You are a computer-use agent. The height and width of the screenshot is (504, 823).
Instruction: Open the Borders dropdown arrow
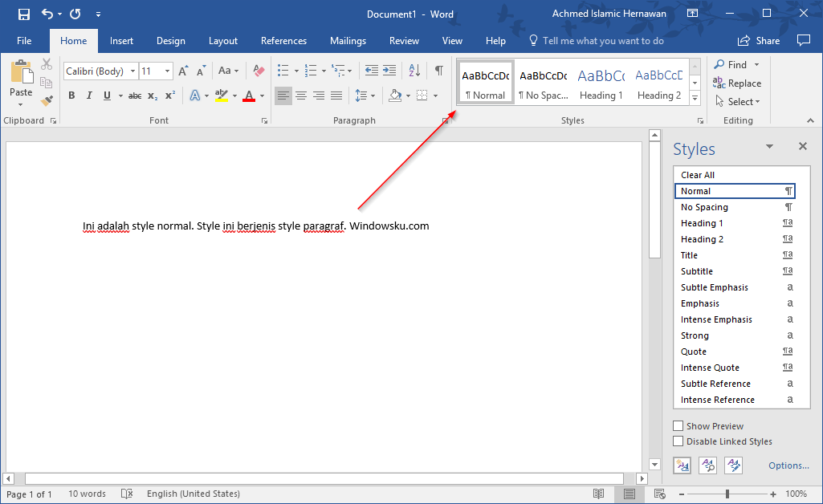(436, 96)
